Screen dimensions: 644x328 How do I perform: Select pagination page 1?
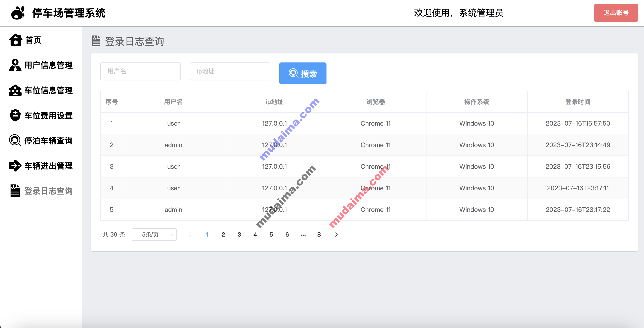207,235
